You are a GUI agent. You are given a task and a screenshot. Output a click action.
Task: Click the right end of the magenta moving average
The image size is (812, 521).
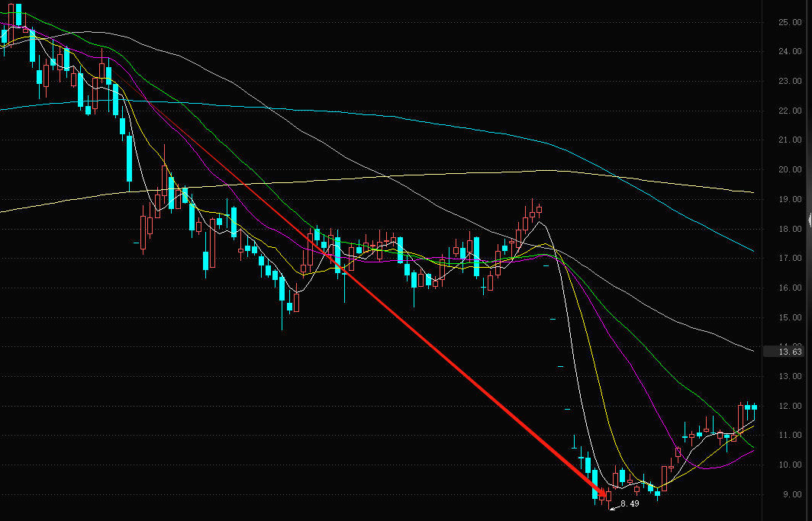[x=752, y=451]
